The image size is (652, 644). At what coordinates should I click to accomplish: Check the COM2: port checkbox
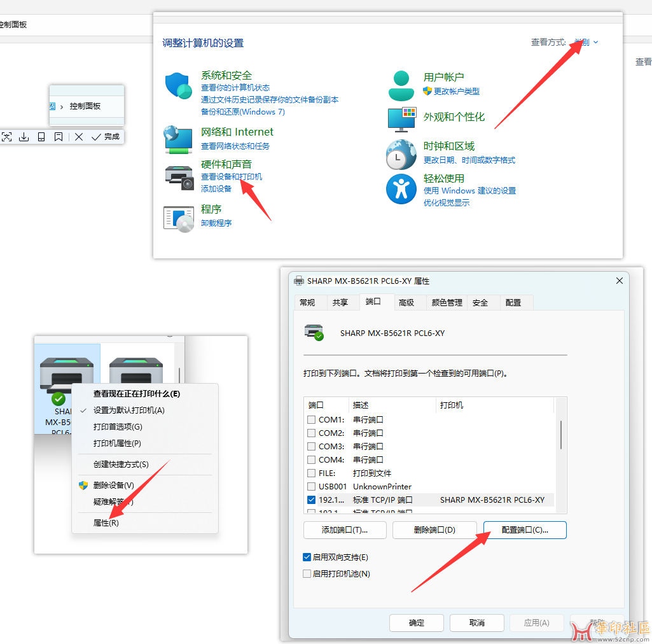point(311,433)
